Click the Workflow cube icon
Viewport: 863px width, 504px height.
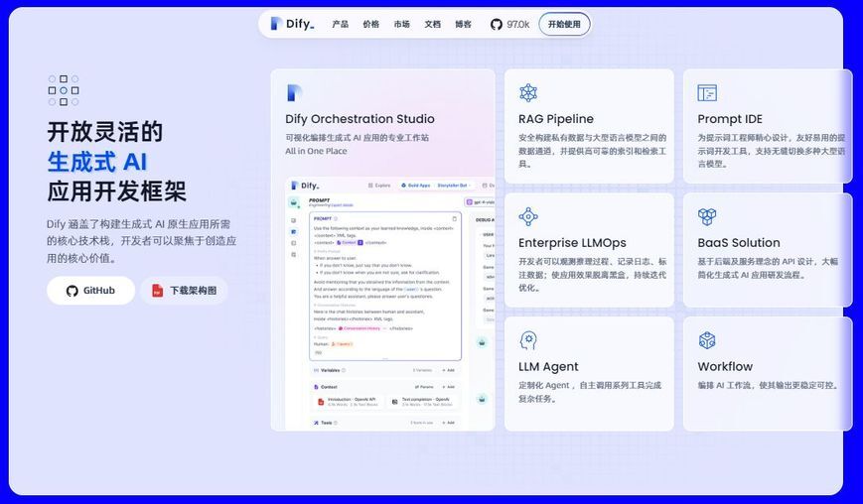(707, 340)
